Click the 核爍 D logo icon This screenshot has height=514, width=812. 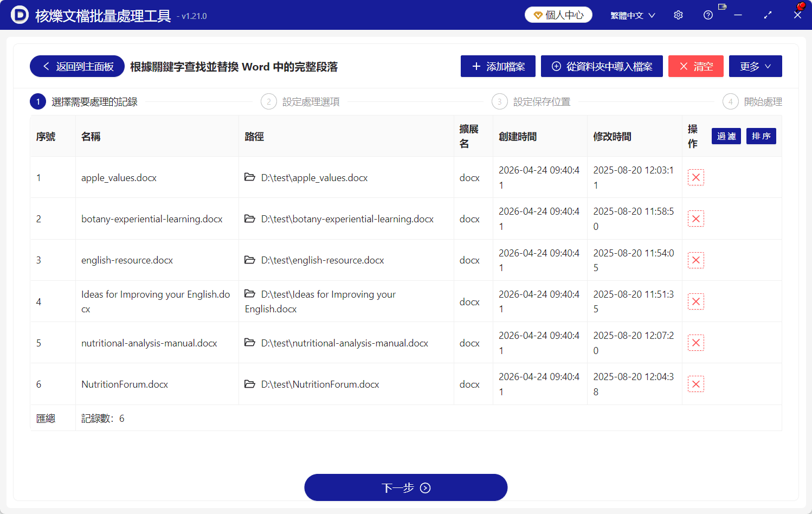click(x=20, y=15)
